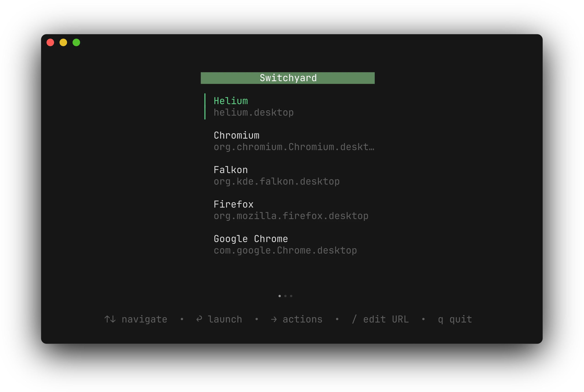Click the Switchyard title bar
584x392 pixels.
click(x=288, y=78)
